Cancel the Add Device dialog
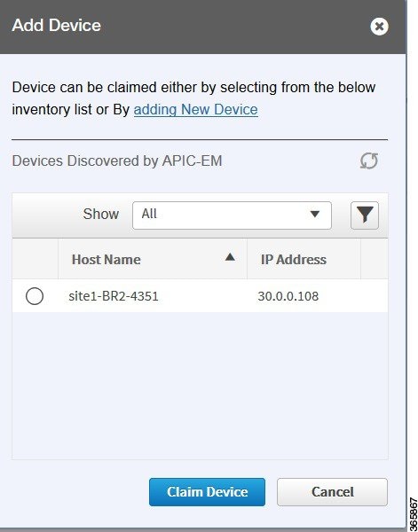Viewport: 418px width, 532px height. pyautogui.click(x=332, y=492)
